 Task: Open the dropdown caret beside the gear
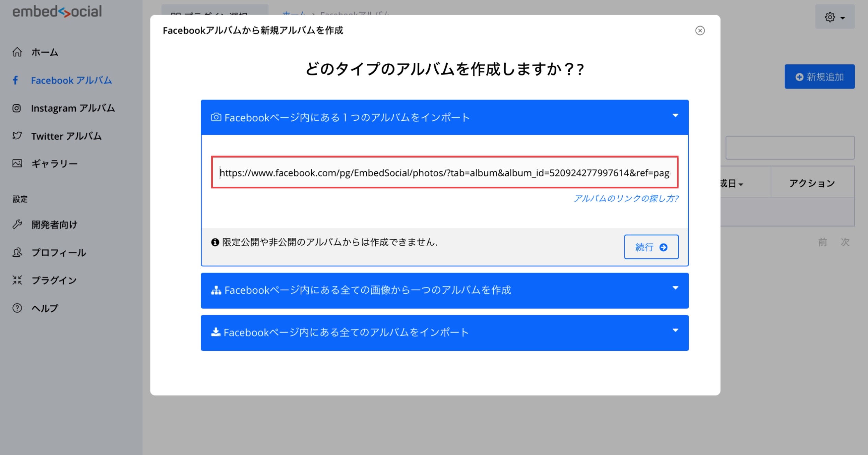point(843,18)
